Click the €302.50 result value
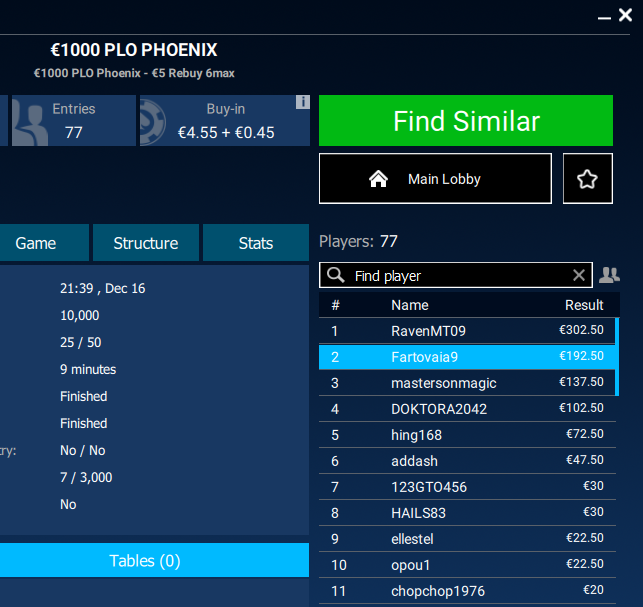 coord(581,330)
